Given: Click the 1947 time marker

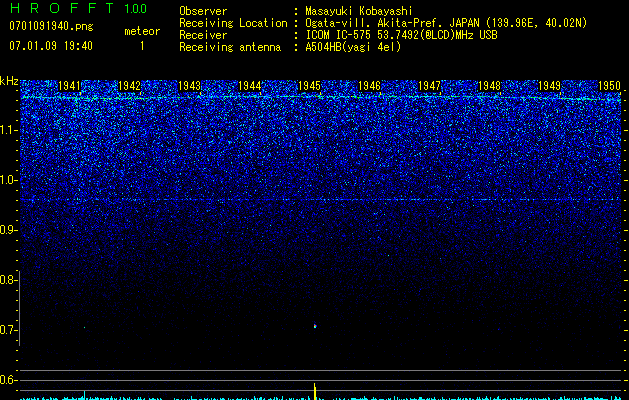Looking at the screenshot, I should pyautogui.click(x=429, y=86).
